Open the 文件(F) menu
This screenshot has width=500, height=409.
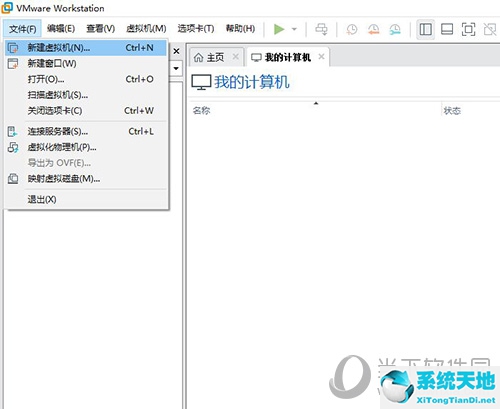point(22,29)
